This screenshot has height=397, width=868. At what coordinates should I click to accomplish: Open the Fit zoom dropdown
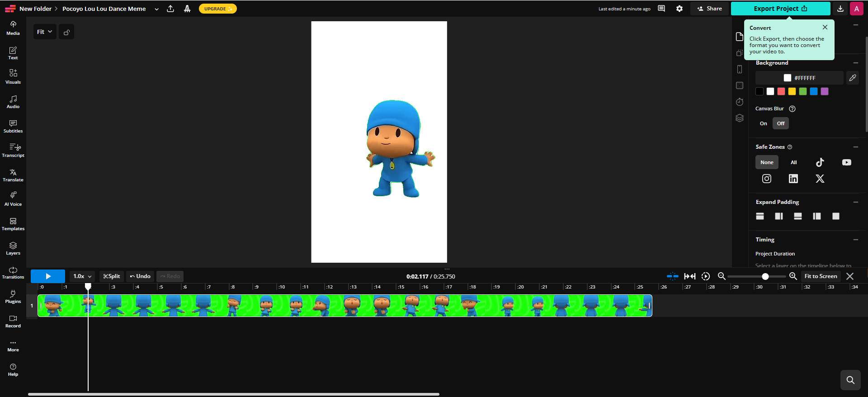point(44,32)
